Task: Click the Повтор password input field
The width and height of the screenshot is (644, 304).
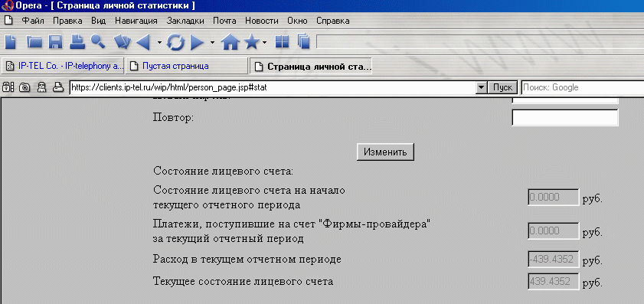Action: [564, 117]
